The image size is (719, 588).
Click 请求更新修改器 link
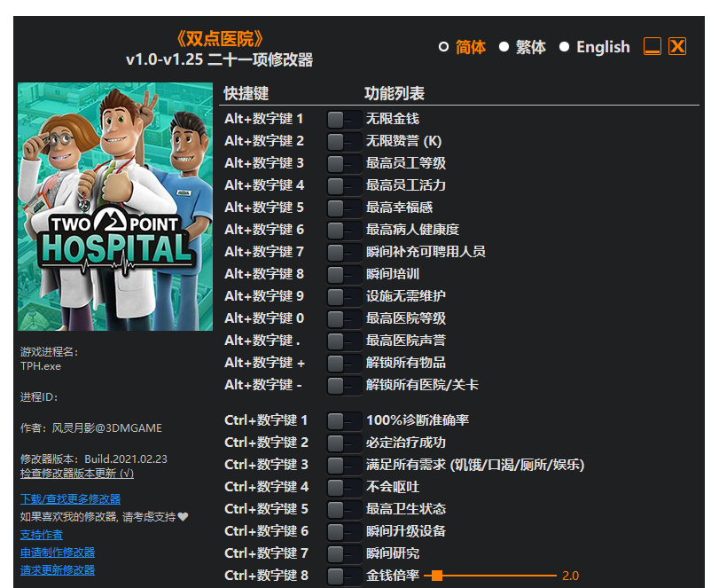58,570
